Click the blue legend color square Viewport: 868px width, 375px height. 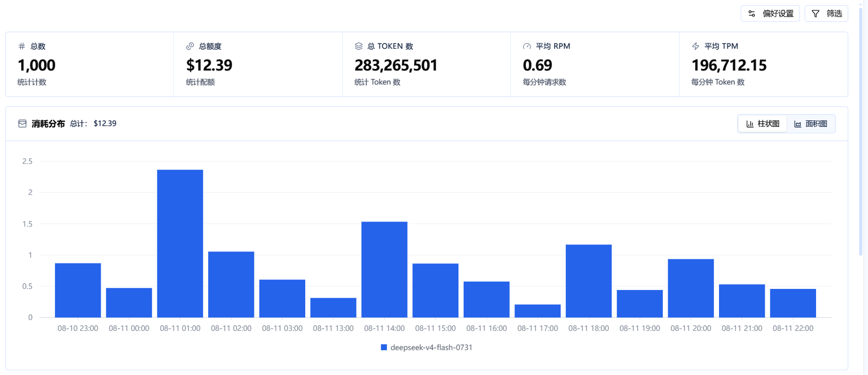384,348
